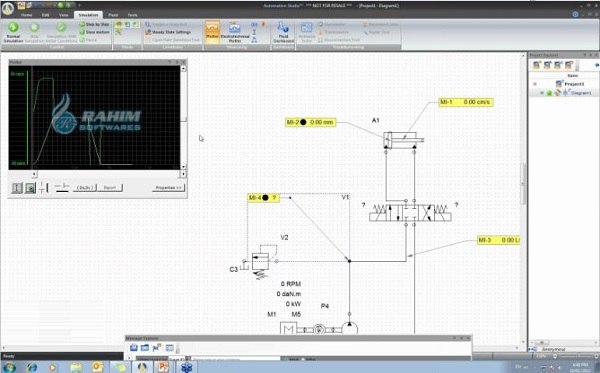
Task: Toggle the Plotter button in Measuring group
Action: 212,31
